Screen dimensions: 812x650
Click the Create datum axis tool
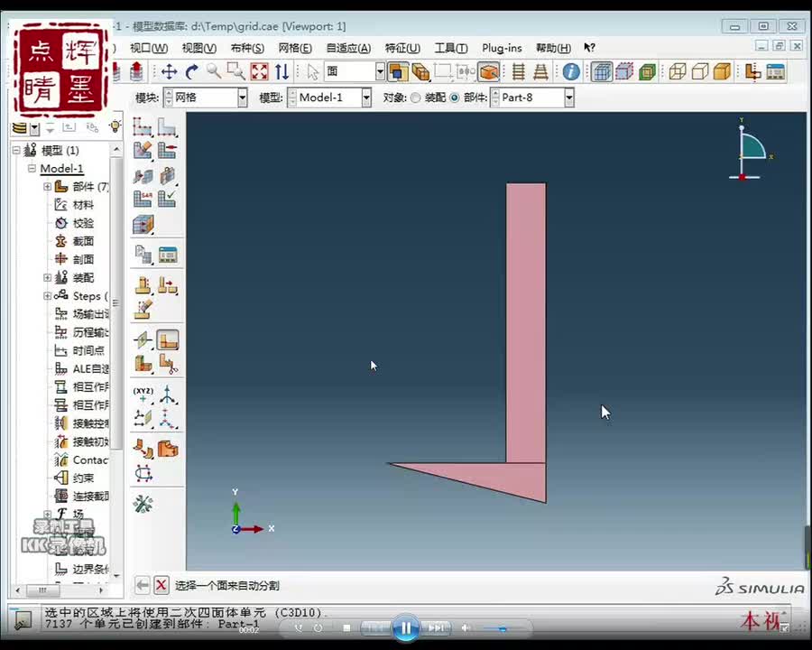[x=167, y=395]
